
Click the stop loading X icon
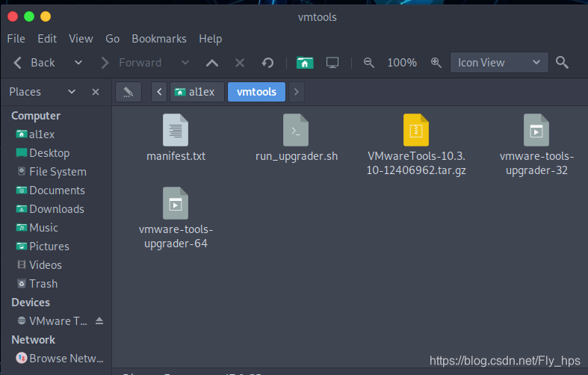240,63
